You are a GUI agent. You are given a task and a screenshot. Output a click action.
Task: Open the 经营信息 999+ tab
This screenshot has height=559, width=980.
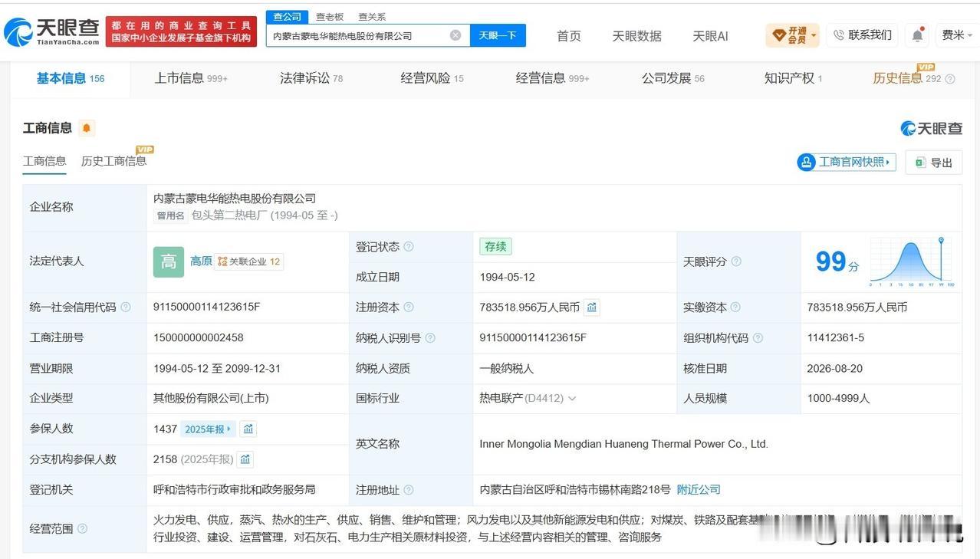tap(552, 78)
